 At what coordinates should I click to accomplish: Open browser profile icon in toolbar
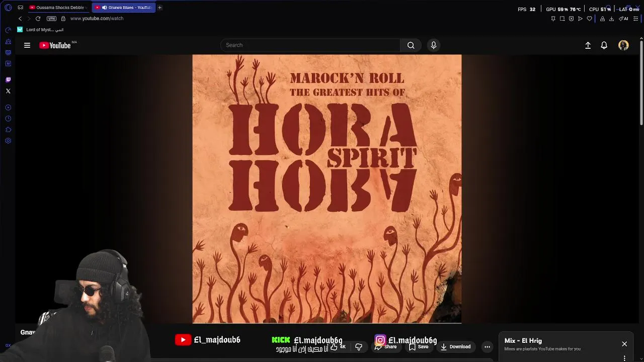tap(602, 19)
